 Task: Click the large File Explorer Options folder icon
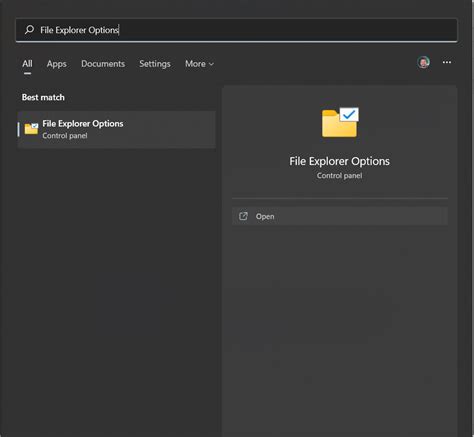click(x=340, y=122)
